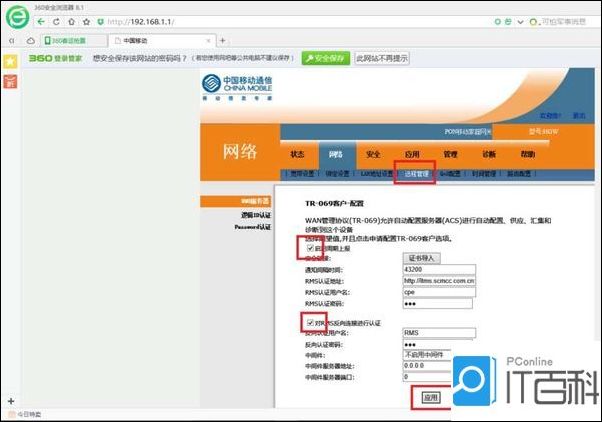Click the China Mobile logo
The image size is (602, 422).
[237, 88]
